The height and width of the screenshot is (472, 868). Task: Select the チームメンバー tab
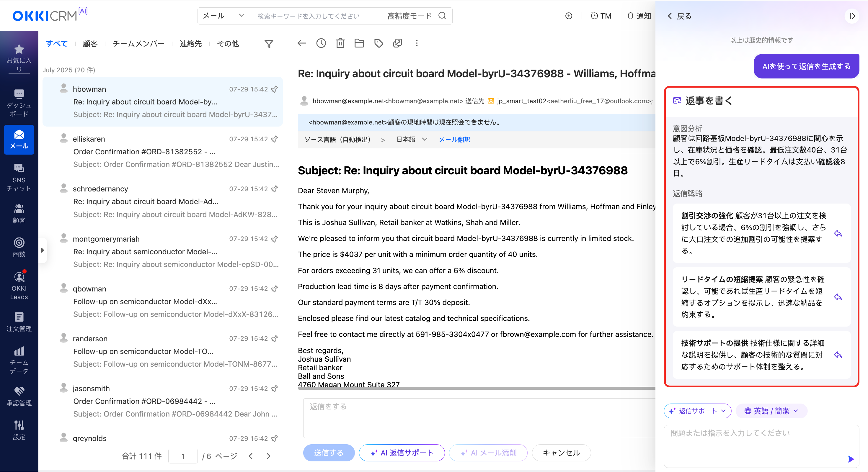tap(138, 43)
